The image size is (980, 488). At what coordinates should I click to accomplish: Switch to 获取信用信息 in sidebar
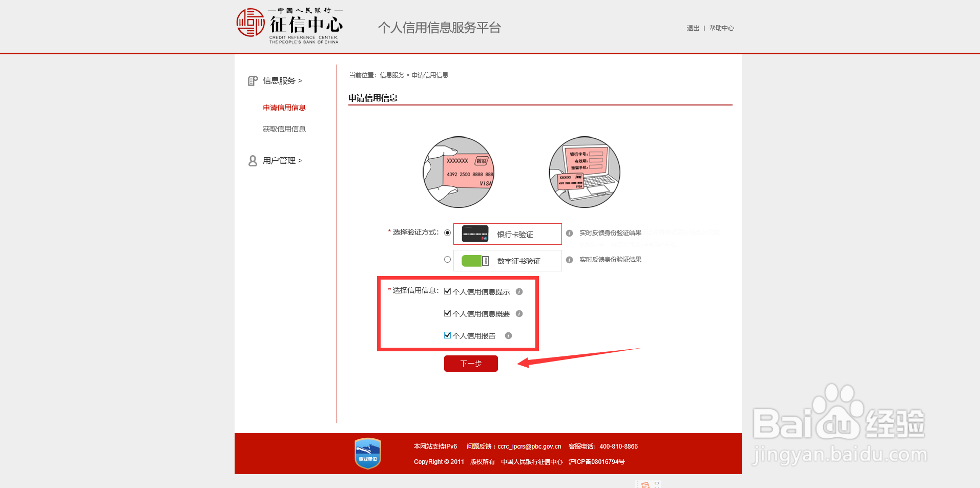coord(284,129)
